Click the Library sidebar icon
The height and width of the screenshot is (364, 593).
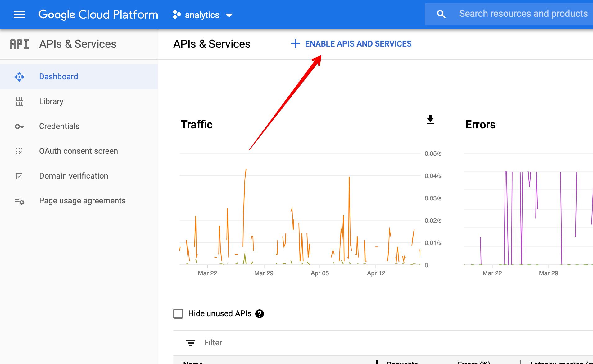[19, 102]
